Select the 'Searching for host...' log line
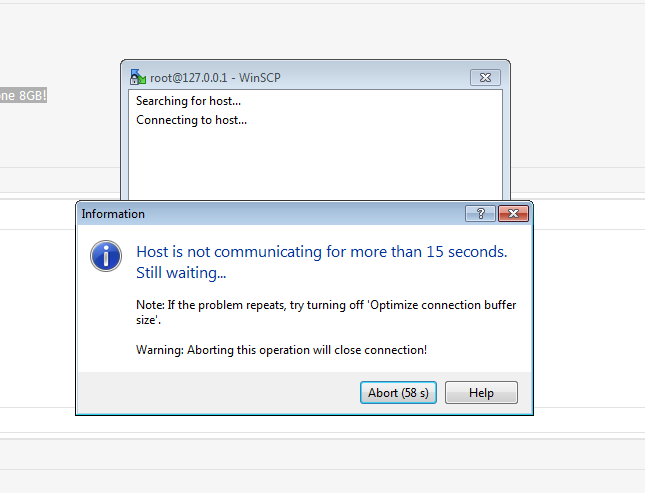 point(188,101)
